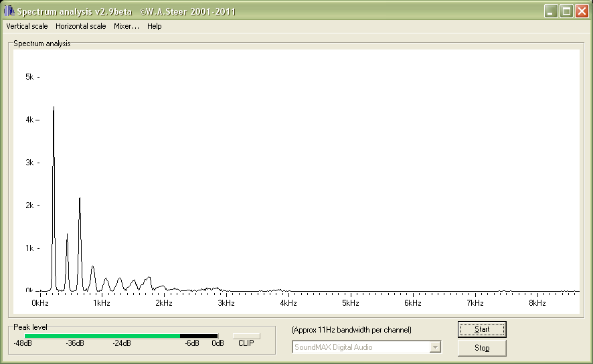This screenshot has height=364, width=593.
Task: Open the Mixer… menu item
Action: pyautogui.click(x=126, y=26)
